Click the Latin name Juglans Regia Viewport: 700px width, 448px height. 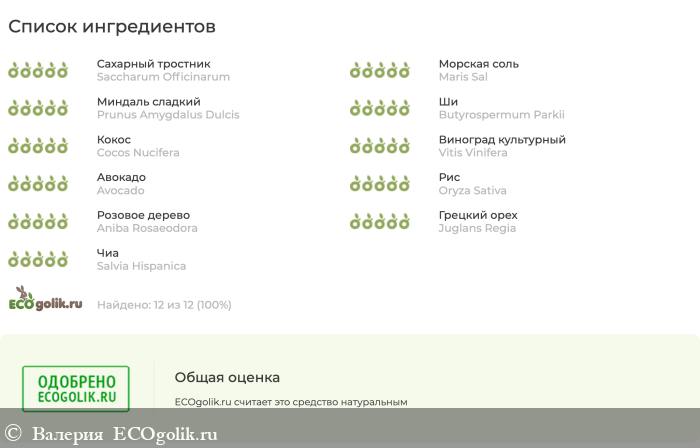pos(477,228)
